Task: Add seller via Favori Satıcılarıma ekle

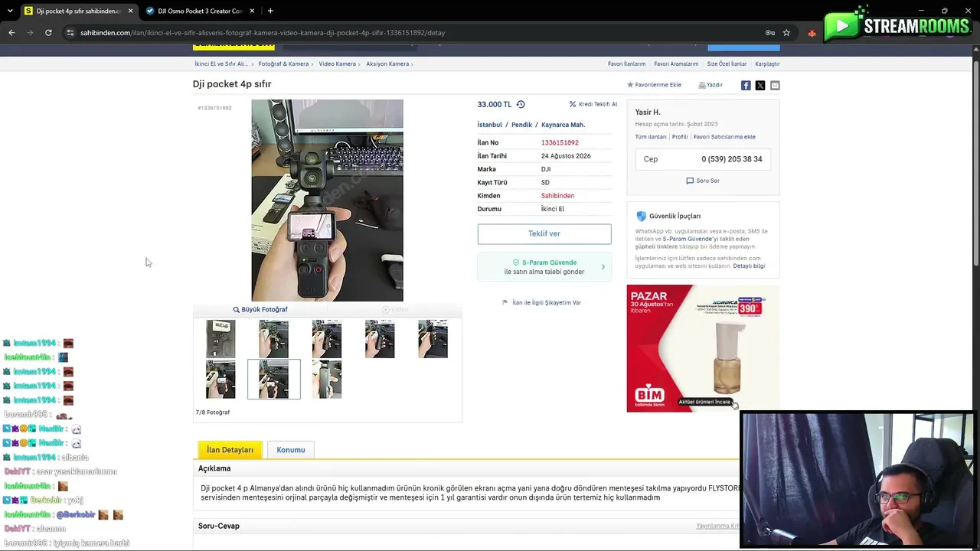Action: pos(724,137)
